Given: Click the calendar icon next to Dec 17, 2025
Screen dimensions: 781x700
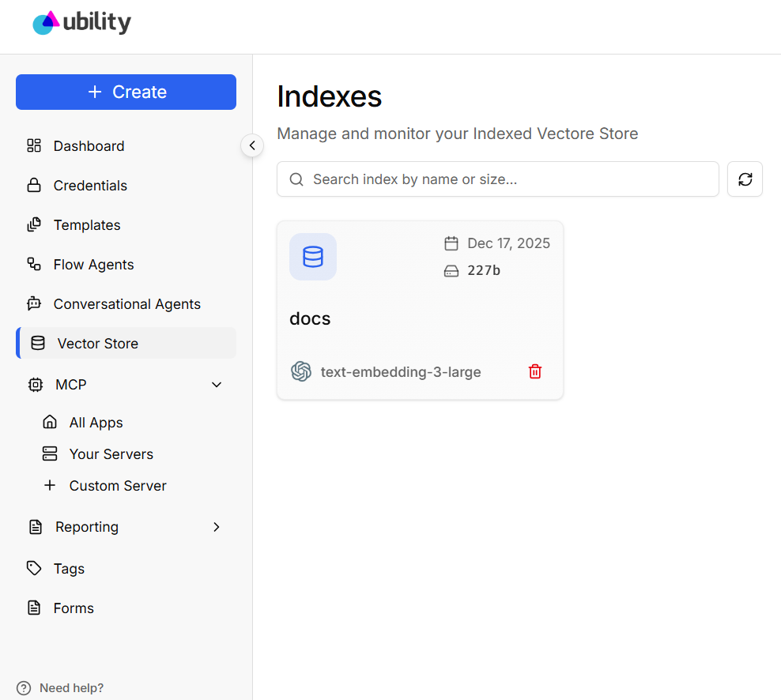Looking at the screenshot, I should 451,243.
